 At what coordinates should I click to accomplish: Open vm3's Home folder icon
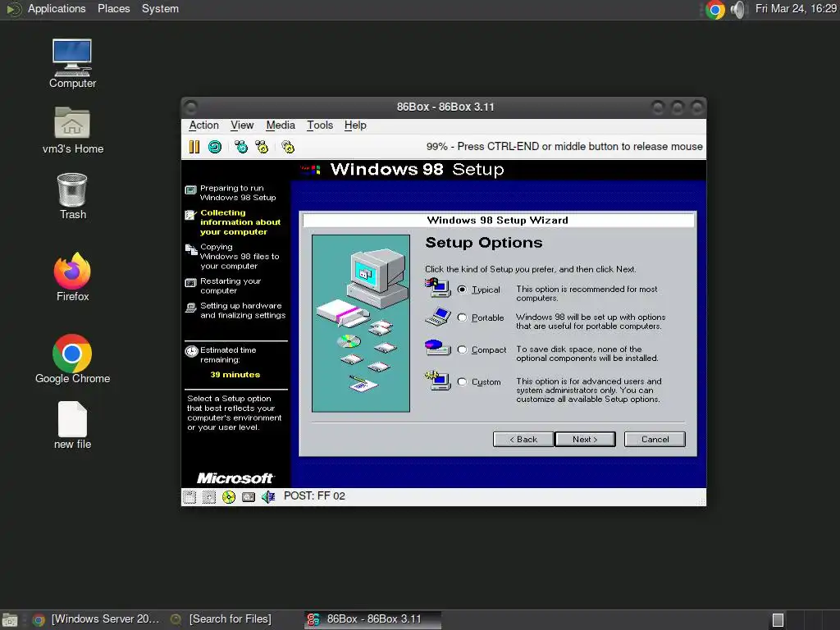[72, 130]
